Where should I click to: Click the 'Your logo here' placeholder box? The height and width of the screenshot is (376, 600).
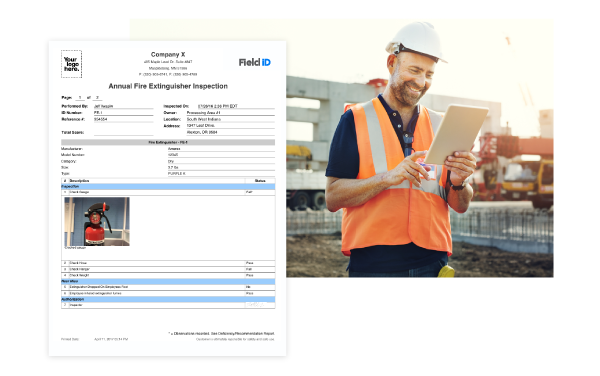[72, 64]
